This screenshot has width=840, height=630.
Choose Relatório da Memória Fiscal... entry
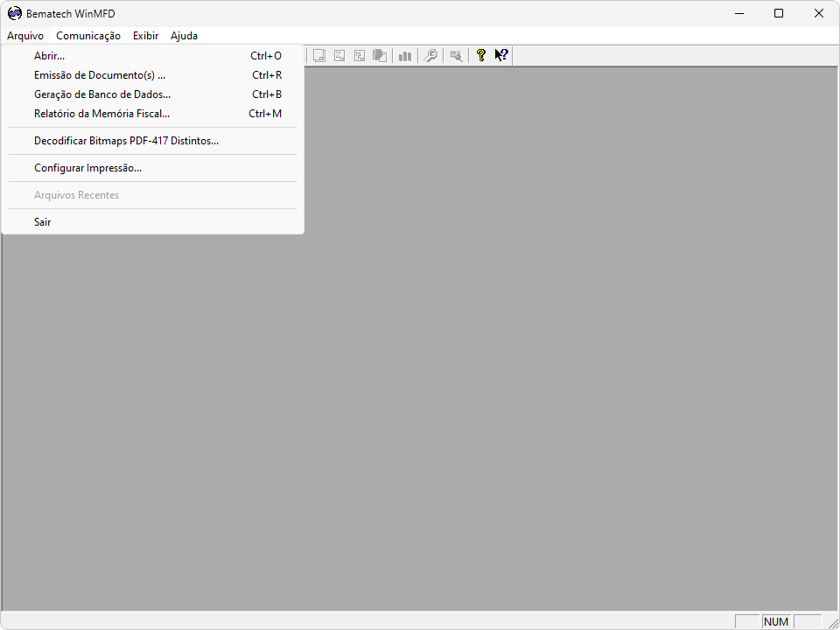[152, 114]
